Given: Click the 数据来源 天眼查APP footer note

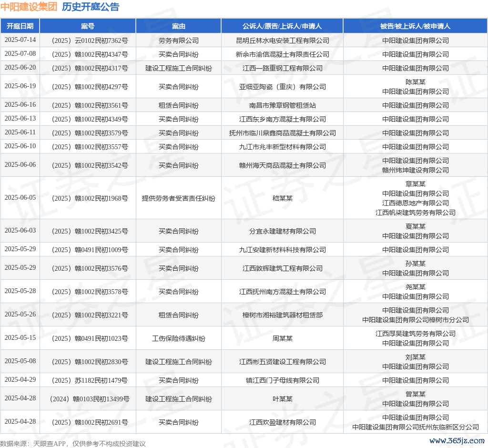Looking at the screenshot, I should click(73, 444).
